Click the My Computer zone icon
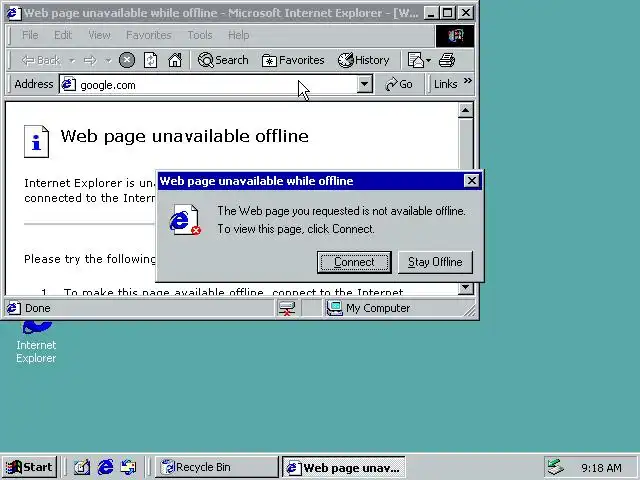640x480 pixels. click(x=334, y=308)
